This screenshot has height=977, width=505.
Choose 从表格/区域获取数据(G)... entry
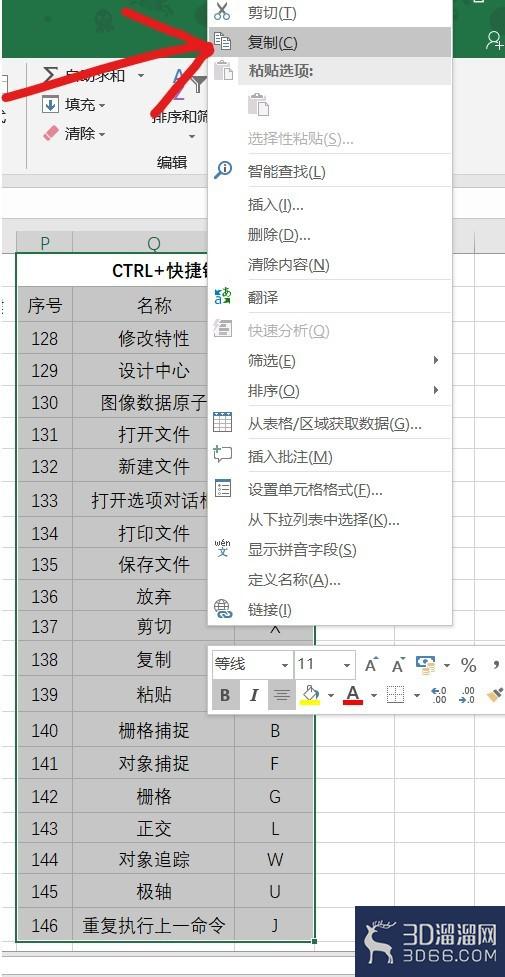click(x=329, y=424)
